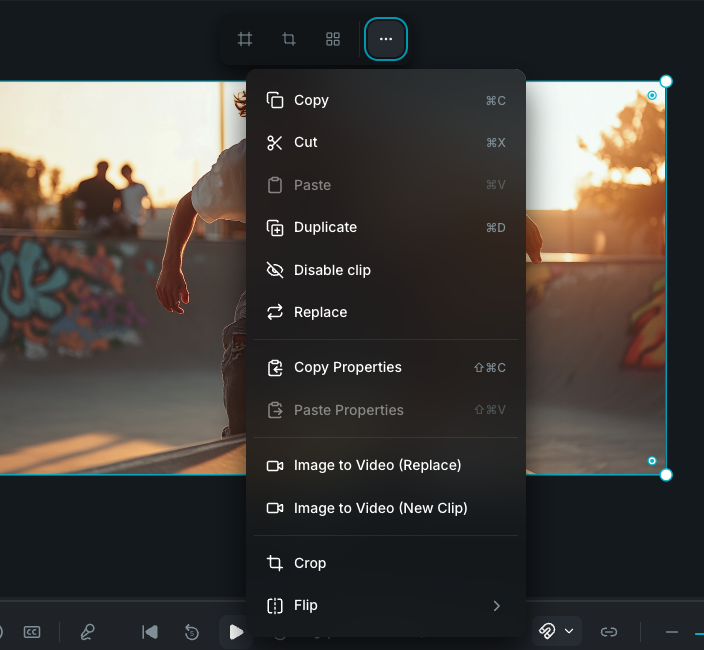The height and width of the screenshot is (650, 704).
Task: Click camera icon beside Image to Video (New Clip)
Action: [275, 508]
